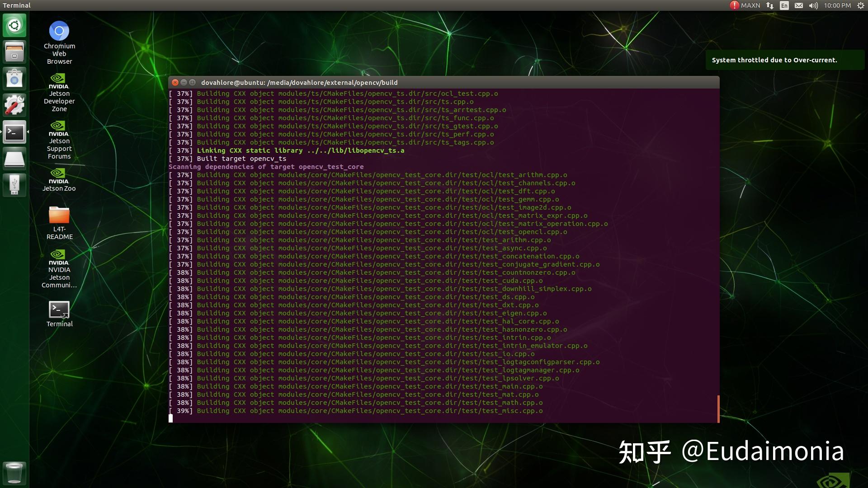
Task: Click the terminal window scrollbar
Action: [x=718, y=408]
